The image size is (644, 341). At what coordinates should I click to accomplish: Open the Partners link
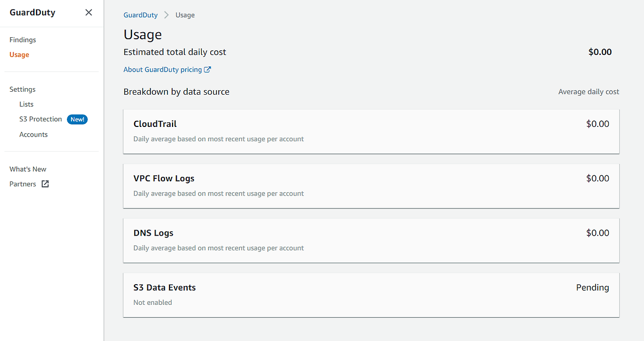(23, 184)
